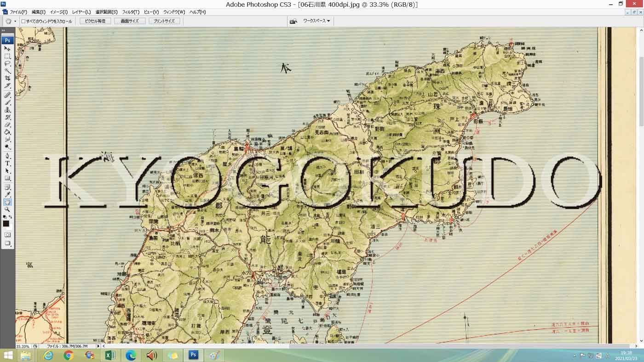
Task: Select the Notes tool
Action: click(7, 187)
